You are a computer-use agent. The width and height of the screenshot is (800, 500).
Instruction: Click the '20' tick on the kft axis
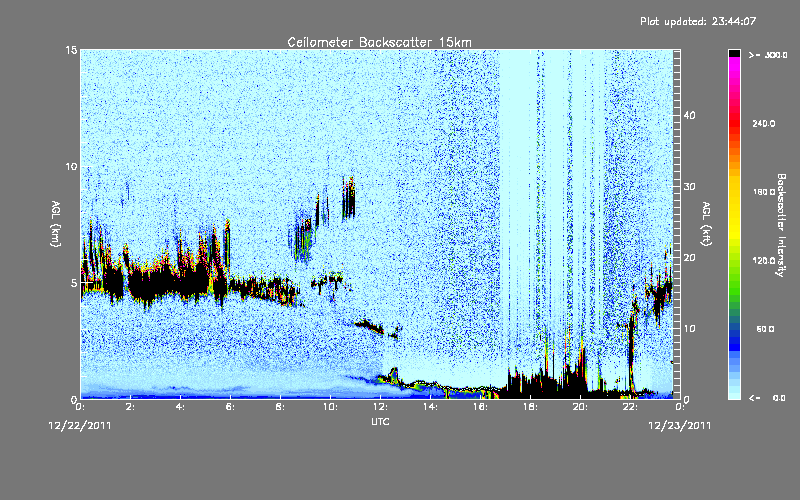689,257
